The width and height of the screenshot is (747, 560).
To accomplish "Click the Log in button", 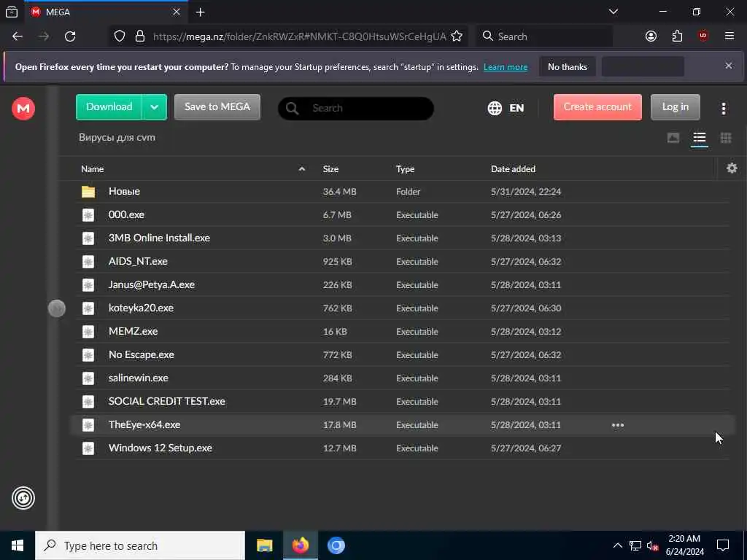I will (x=675, y=107).
